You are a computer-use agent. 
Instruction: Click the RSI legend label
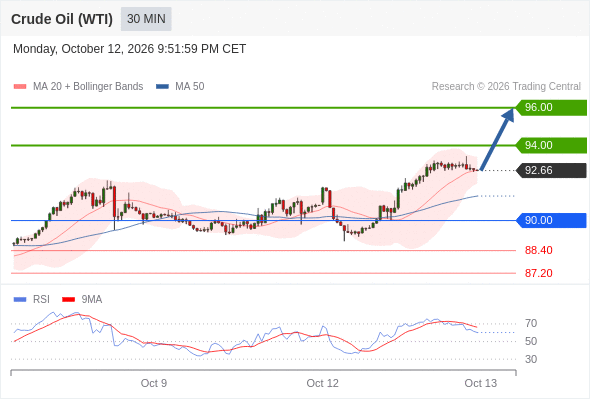tap(41, 300)
